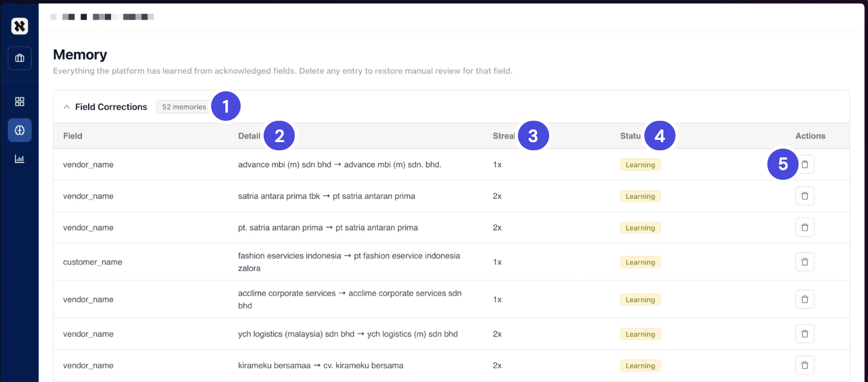Click Learning status for pt. satria antaran prima

[640, 228]
